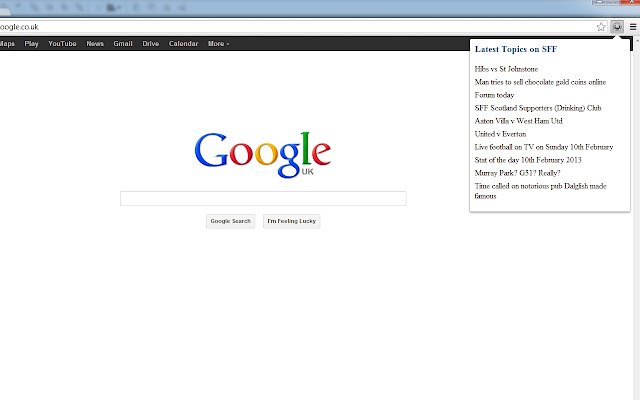Open Aston Villa v West Ham Utd topic
This screenshot has width=640, height=400.
[518, 121]
